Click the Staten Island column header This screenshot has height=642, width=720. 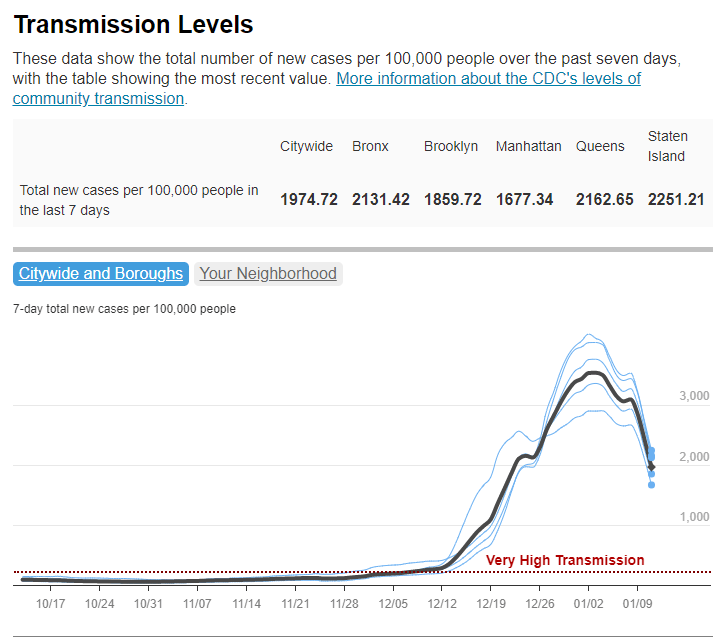click(666, 146)
